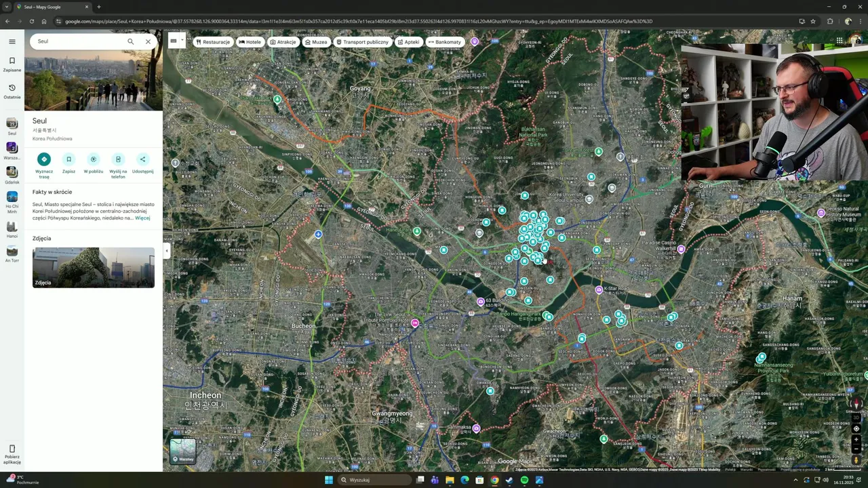Click Wyznacz trasę directions button
The image size is (868, 488).
pos(44,159)
